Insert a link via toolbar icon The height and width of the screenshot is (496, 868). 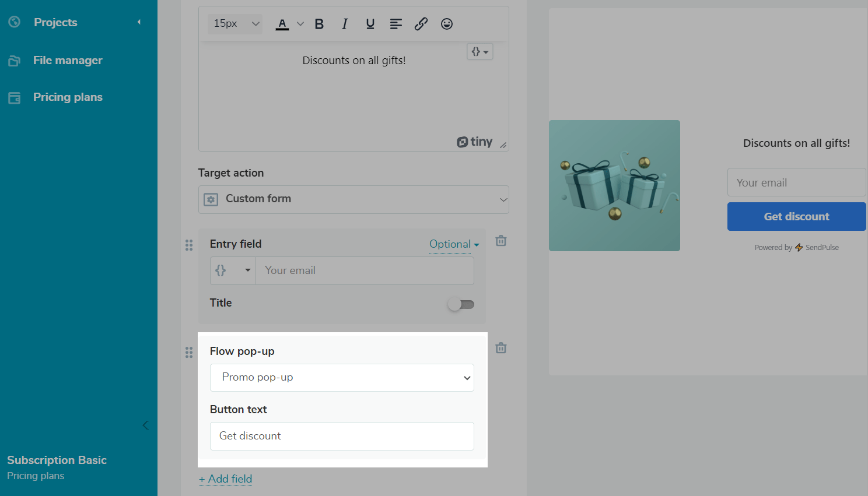point(421,24)
